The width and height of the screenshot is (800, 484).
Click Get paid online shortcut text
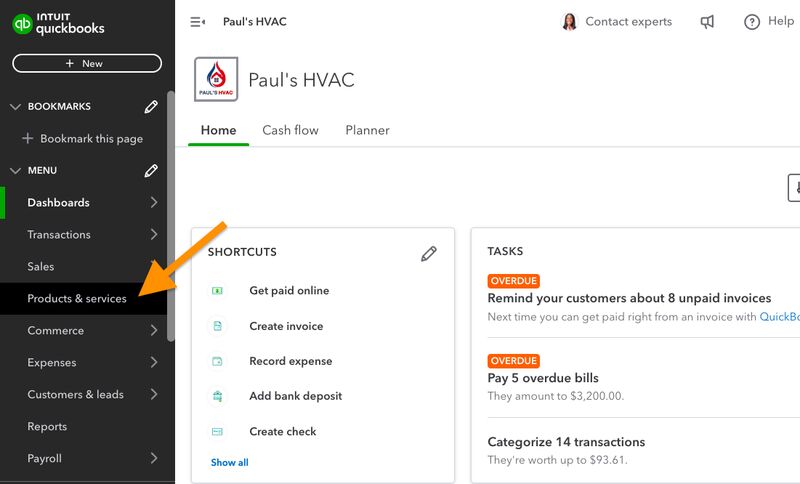pos(289,291)
